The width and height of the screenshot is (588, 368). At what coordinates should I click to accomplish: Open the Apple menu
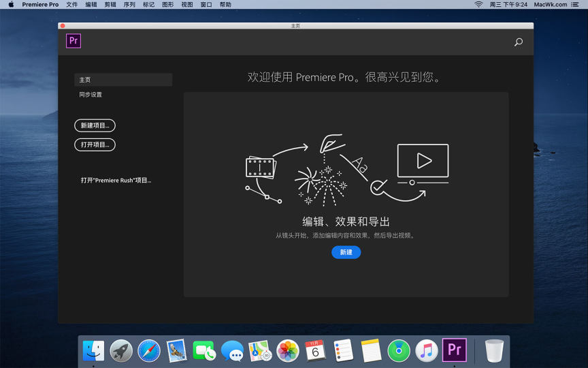[x=11, y=4]
